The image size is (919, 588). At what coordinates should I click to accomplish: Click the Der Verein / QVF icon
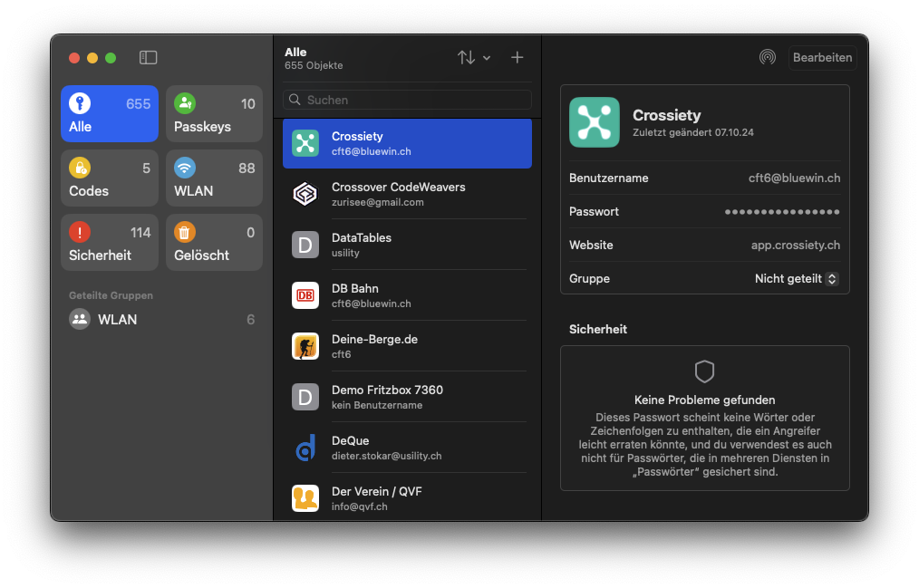pyautogui.click(x=305, y=498)
